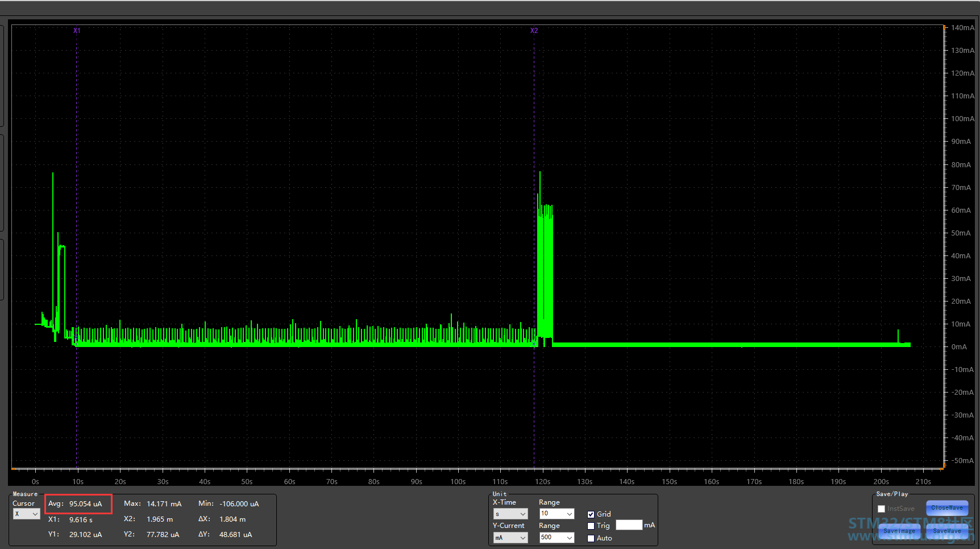980x549 pixels.
Task: Enable the Auto checkbox
Action: 591,538
